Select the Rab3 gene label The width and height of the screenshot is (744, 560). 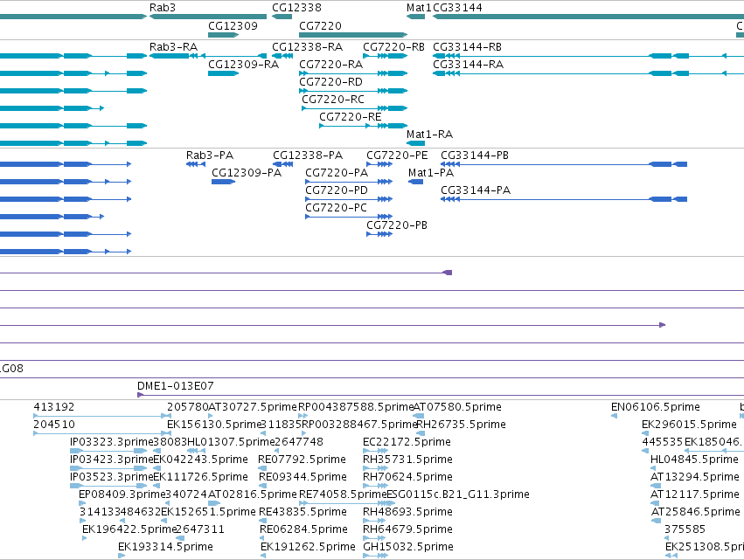coord(163,8)
